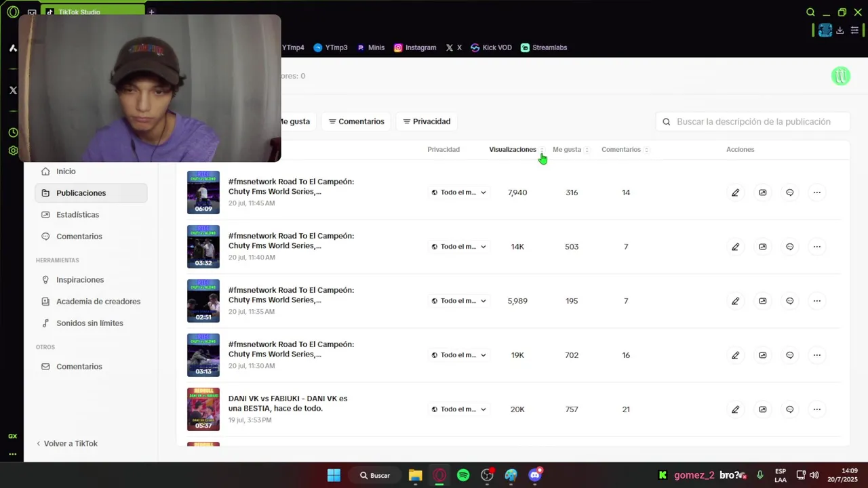This screenshot has width=868, height=488.
Task: View analytics for the 14K-view post
Action: tap(762, 247)
